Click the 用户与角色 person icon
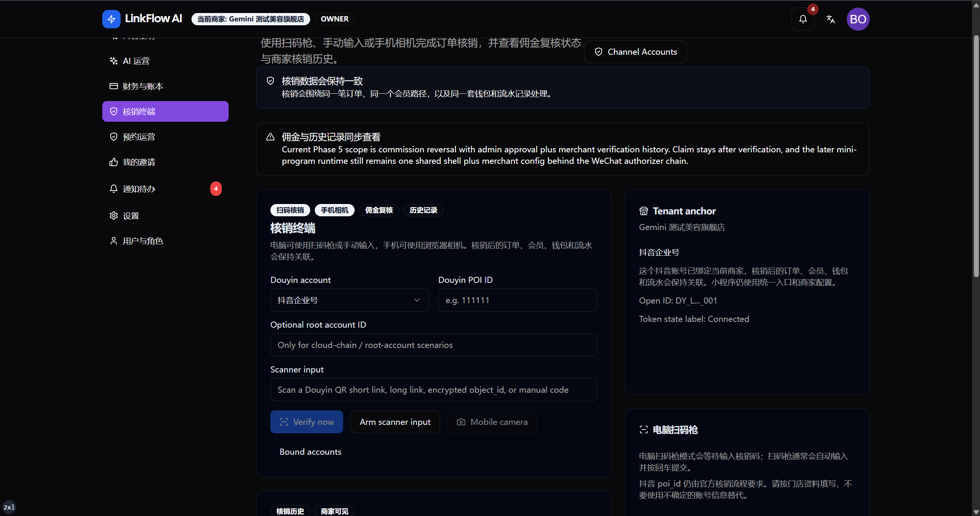This screenshot has width=980, height=516. tap(114, 241)
